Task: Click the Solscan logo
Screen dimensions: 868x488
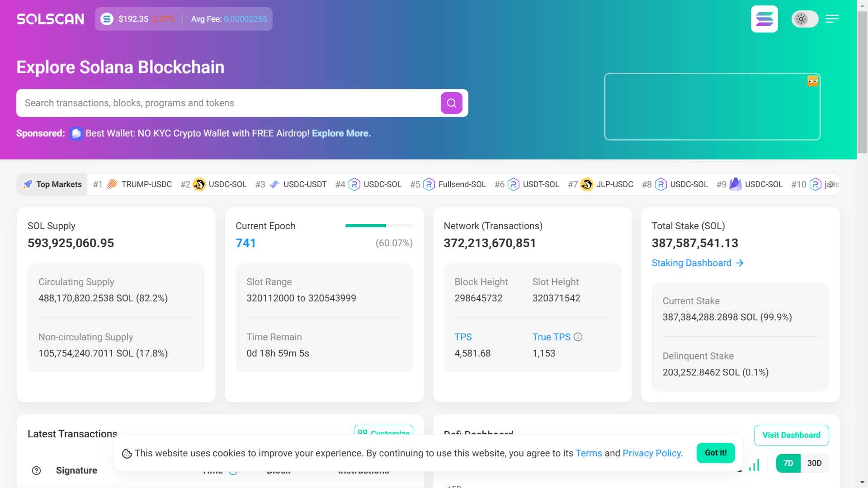Action: pyautogui.click(x=50, y=19)
